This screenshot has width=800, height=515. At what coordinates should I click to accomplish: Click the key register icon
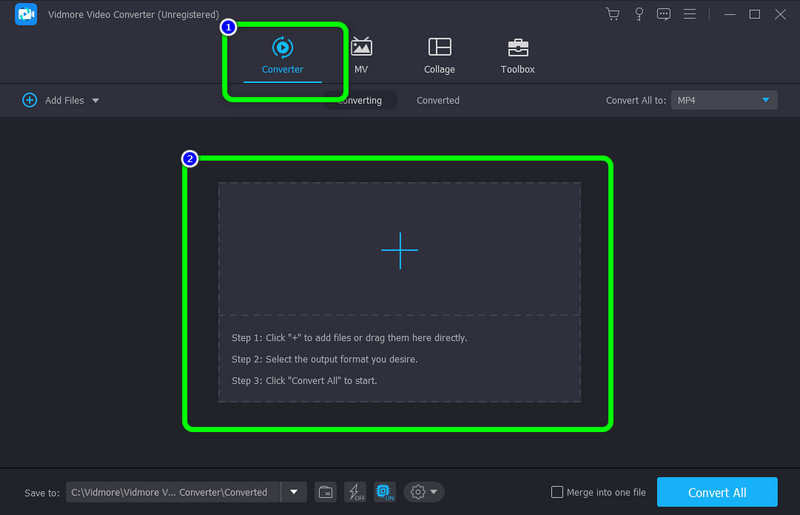point(638,14)
